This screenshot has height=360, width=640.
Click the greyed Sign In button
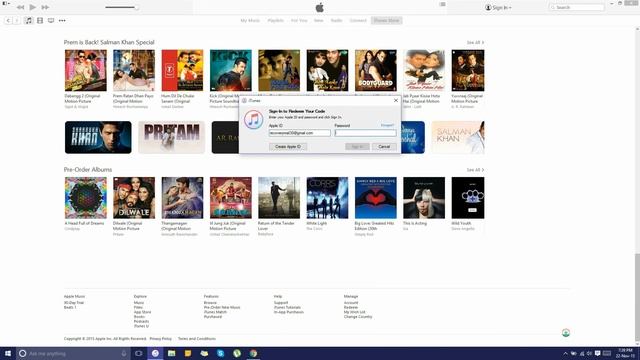click(357, 147)
